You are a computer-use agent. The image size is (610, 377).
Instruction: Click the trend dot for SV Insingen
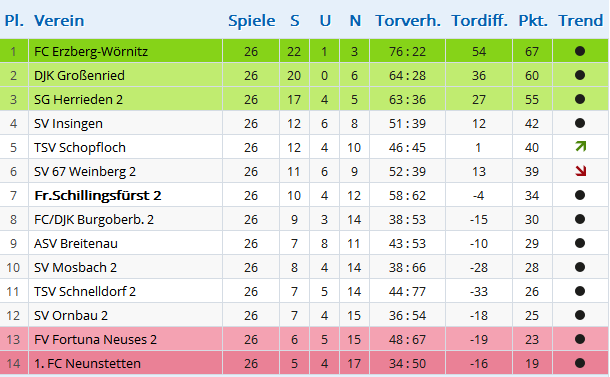coord(580,123)
